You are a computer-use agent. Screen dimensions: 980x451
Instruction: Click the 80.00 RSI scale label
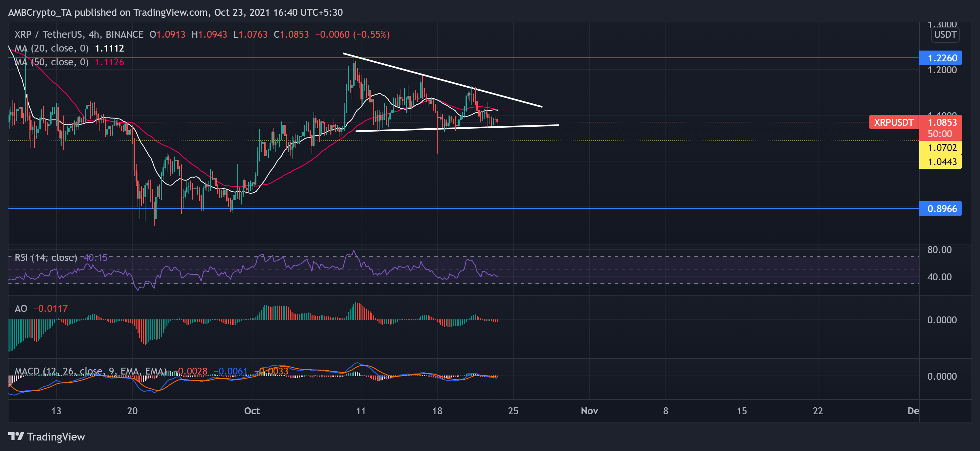(939, 249)
